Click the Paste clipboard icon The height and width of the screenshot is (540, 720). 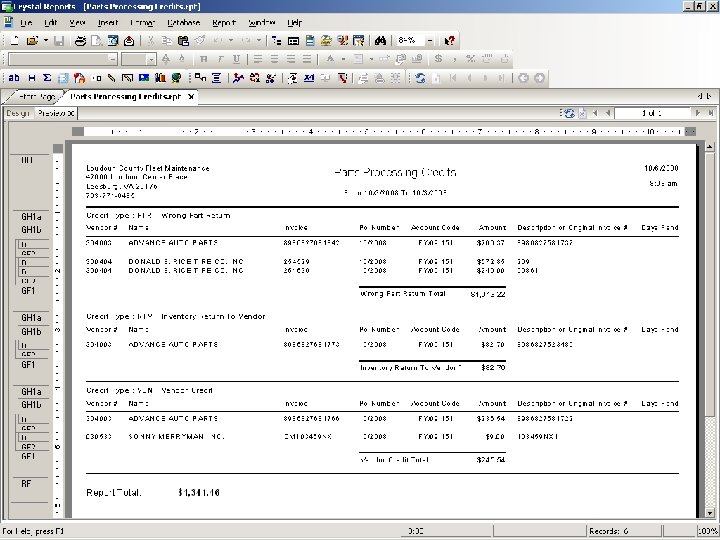[x=183, y=41]
